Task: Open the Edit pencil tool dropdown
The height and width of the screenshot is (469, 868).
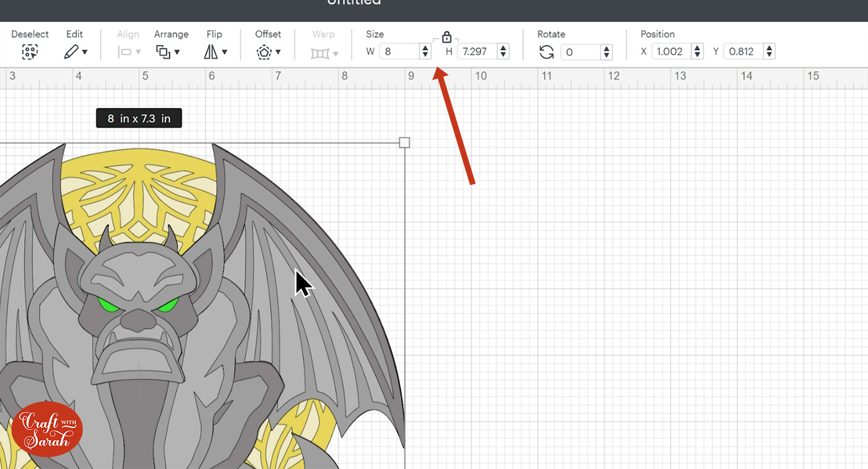Action: 75,52
